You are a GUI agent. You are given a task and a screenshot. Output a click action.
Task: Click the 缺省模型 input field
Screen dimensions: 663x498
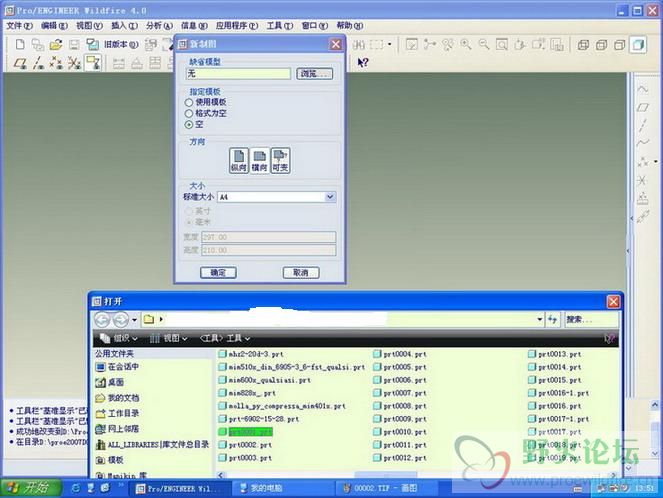point(238,74)
